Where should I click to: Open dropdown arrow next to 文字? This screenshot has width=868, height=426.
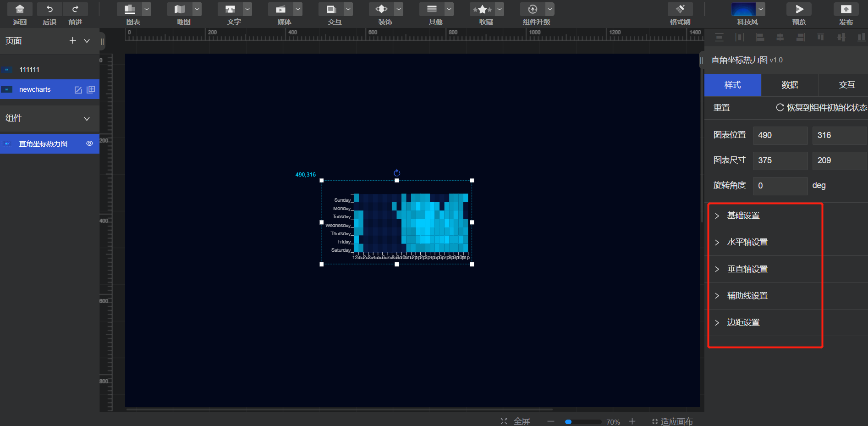[247, 9]
